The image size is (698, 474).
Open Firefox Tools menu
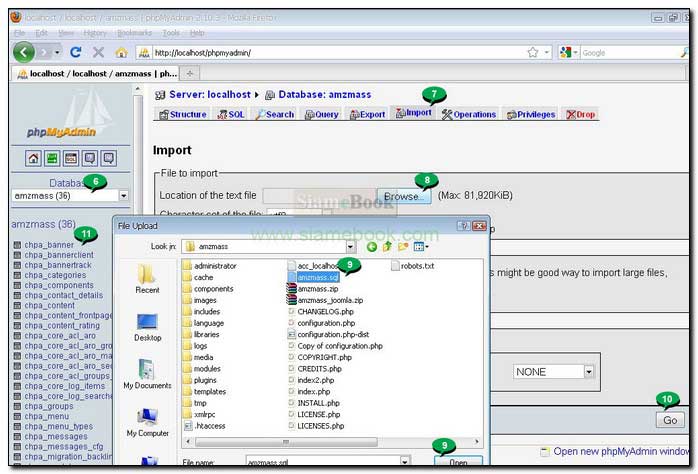[171, 33]
